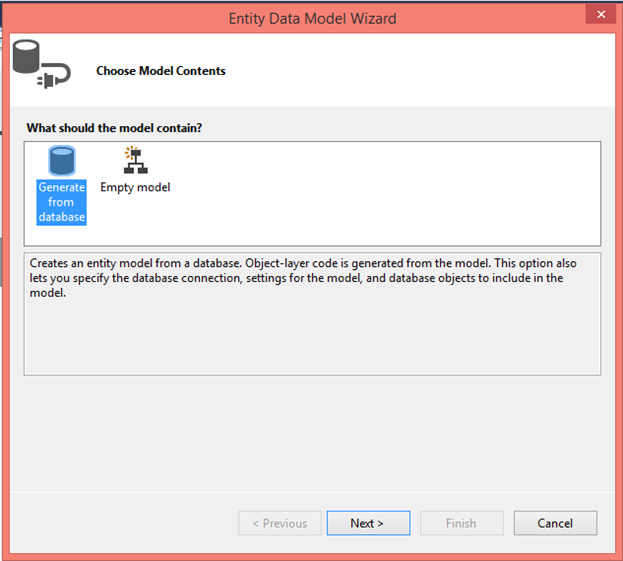
Task: Click 'What should the model contain?' label
Action: coord(114,128)
